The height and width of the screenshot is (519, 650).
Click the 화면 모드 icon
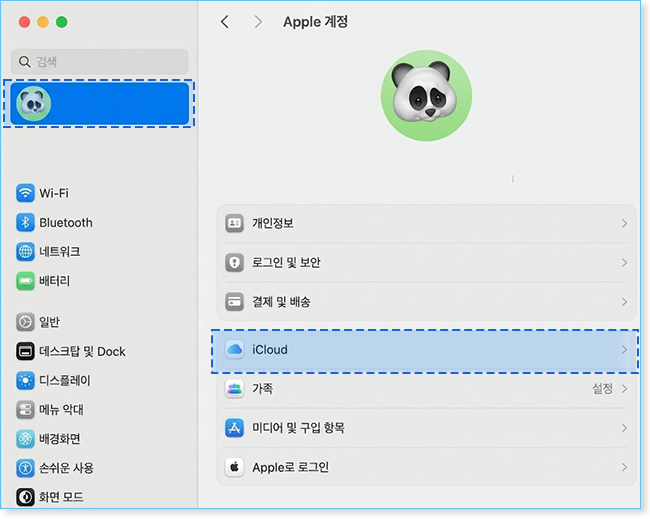[x=25, y=497]
